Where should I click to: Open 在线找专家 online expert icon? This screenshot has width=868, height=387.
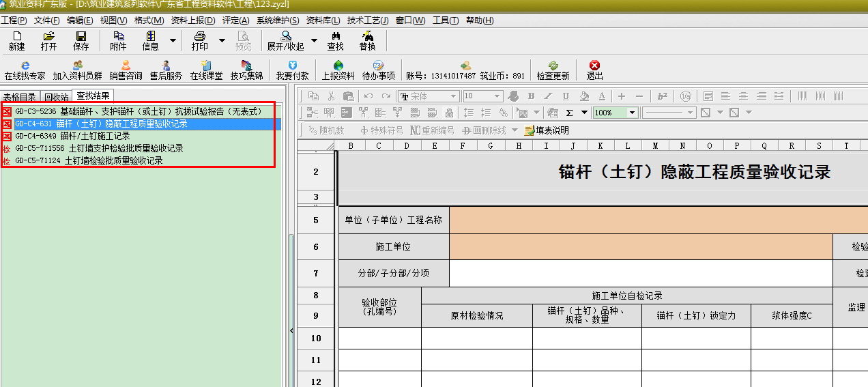coord(25,70)
